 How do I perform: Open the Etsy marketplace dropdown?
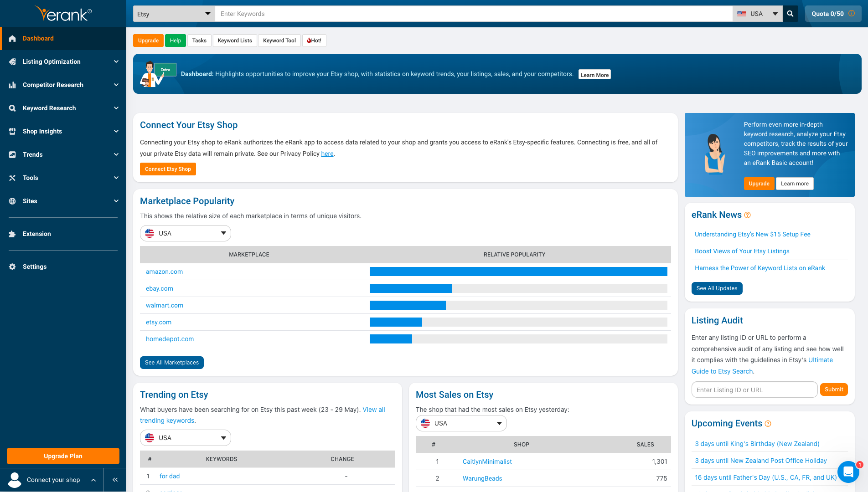[x=174, y=14]
